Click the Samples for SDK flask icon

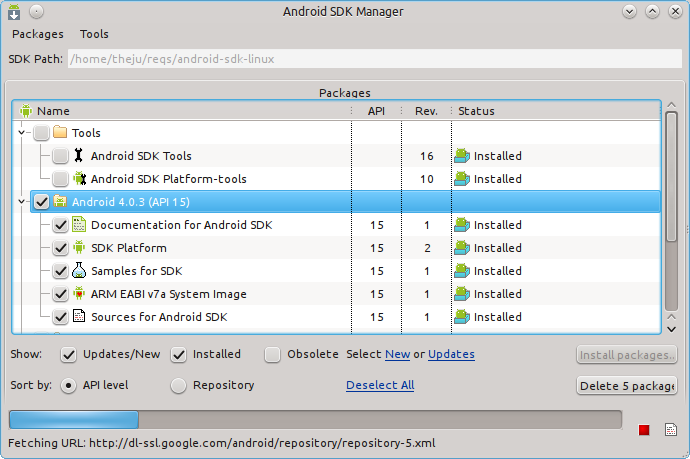(79, 270)
